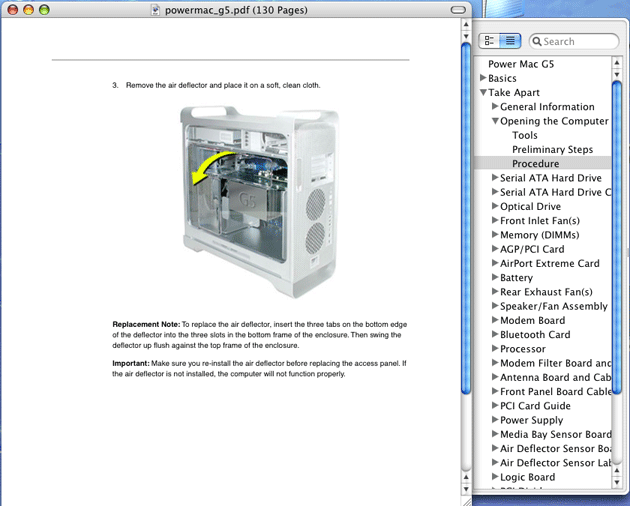The height and width of the screenshot is (506, 630).
Task: Click document scrollbar bottom down arrow
Action: [x=466, y=489]
